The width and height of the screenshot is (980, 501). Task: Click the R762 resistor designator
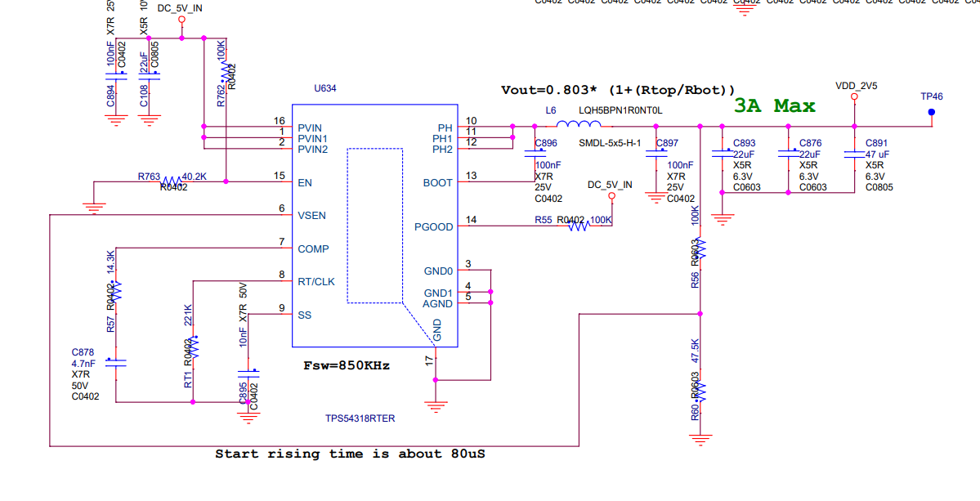(x=221, y=96)
